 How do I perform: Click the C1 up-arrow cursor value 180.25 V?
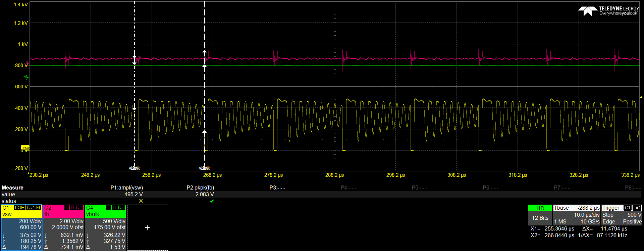(31, 241)
